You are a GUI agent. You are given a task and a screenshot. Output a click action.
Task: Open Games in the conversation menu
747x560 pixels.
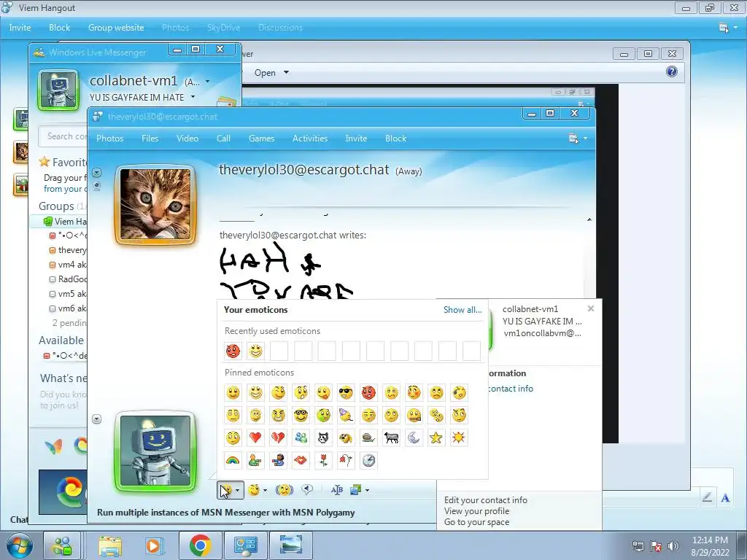(x=262, y=139)
